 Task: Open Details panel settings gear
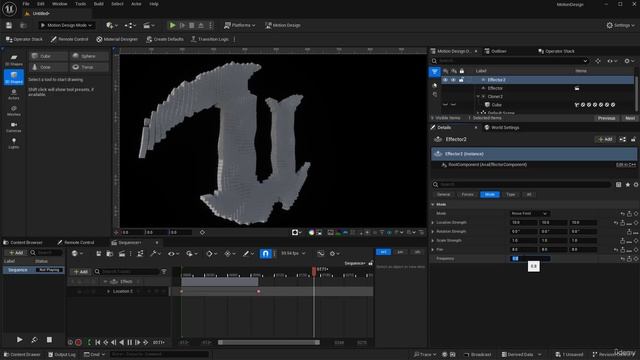coord(636,184)
